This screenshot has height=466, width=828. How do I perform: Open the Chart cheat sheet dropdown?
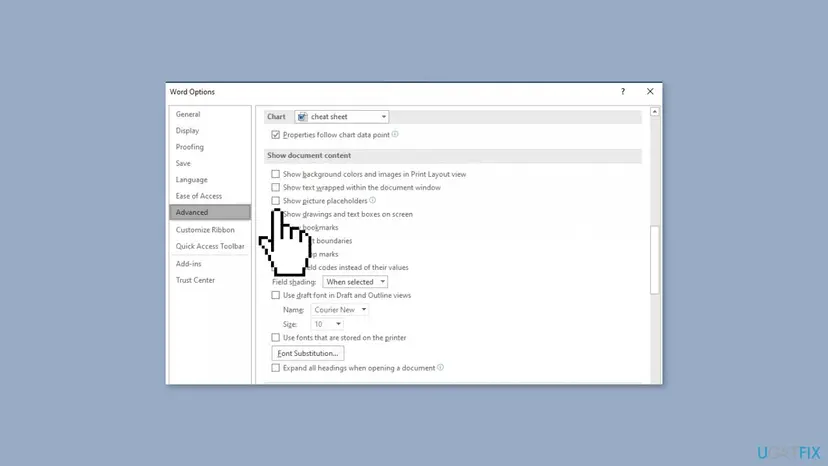pos(342,117)
